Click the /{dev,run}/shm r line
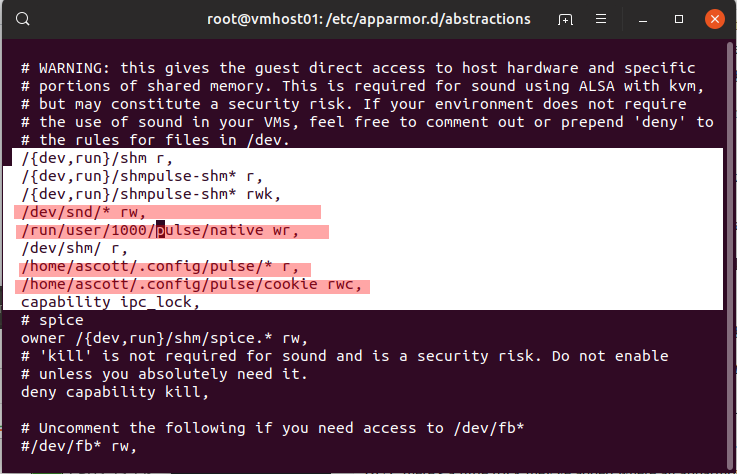 coord(97,158)
